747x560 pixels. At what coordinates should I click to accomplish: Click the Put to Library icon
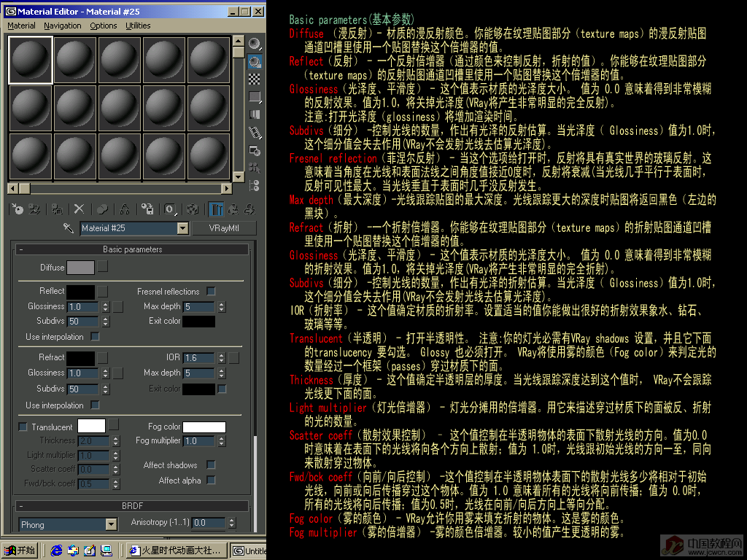[x=147, y=209]
